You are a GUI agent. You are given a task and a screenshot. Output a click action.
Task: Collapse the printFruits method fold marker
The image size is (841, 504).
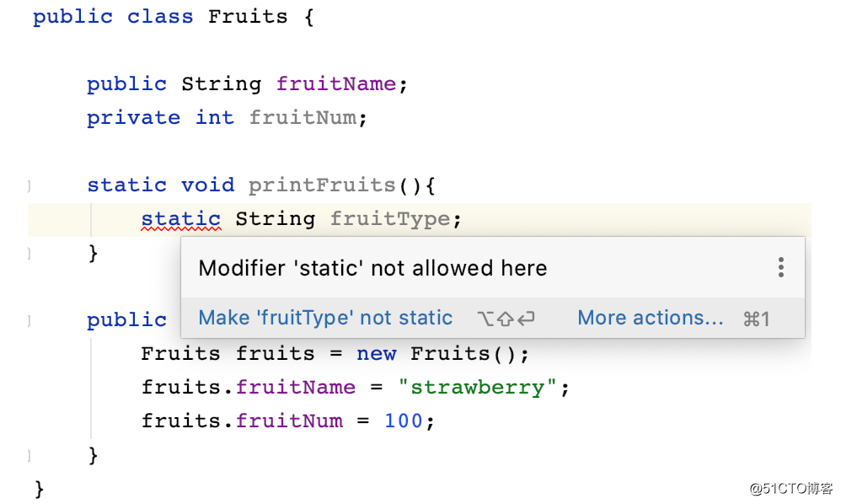29,185
